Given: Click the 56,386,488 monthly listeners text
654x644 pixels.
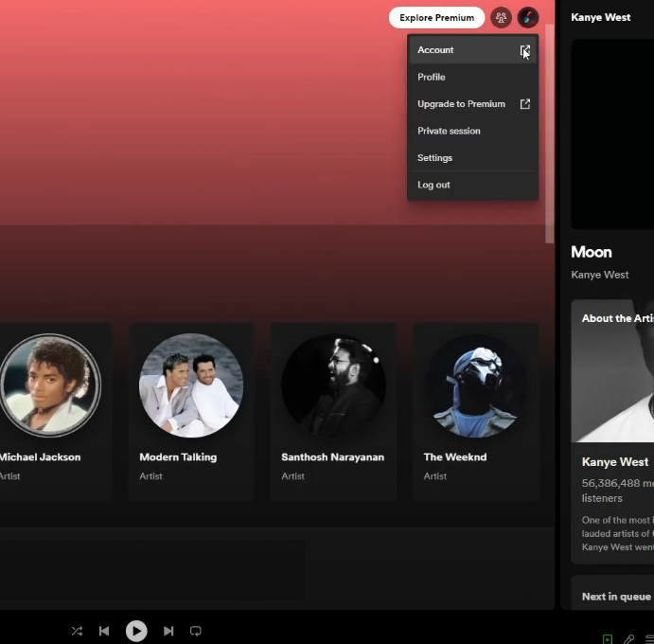Looking at the screenshot, I should click(618, 491).
